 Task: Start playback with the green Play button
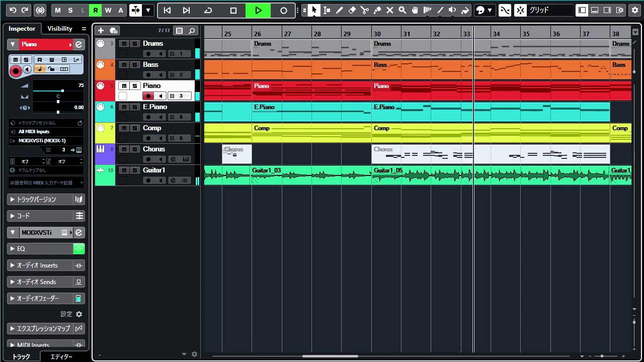pyautogui.click(x=258, y=10)
